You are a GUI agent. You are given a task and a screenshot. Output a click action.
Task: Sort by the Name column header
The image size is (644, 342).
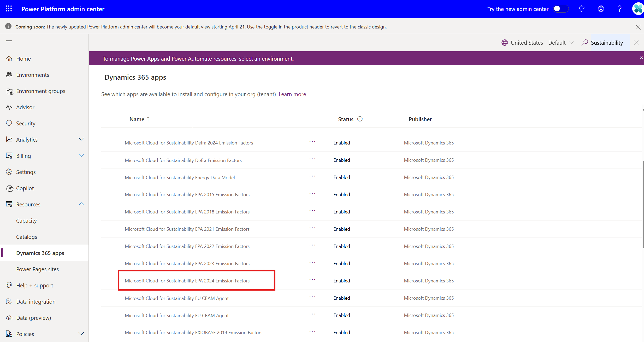tap(137, 119)
